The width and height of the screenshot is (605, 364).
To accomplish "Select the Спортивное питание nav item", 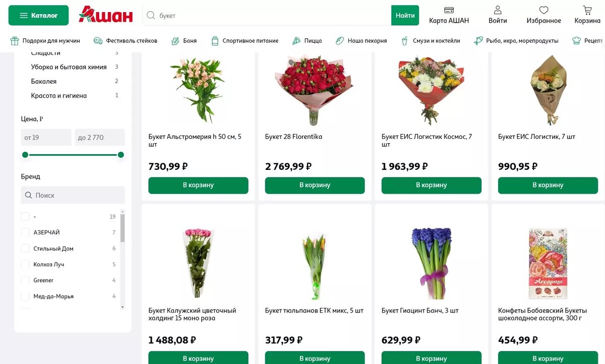I will tap(216, 40).
